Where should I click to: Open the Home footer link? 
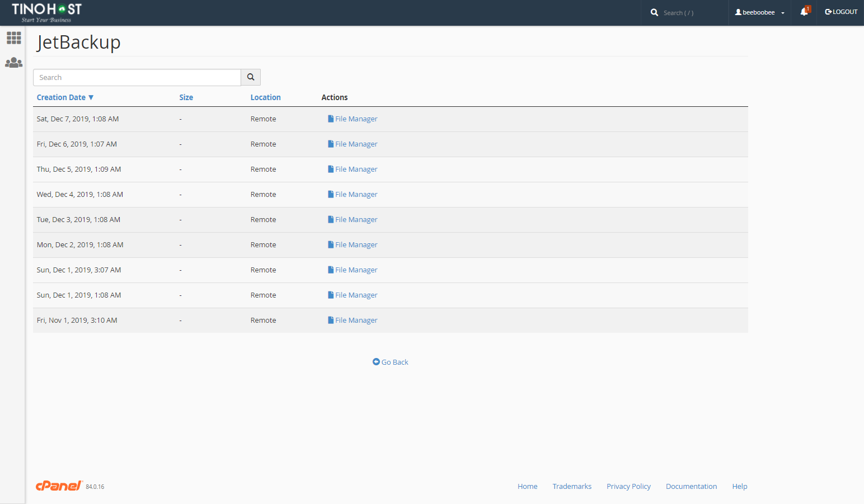click(527, 486)
